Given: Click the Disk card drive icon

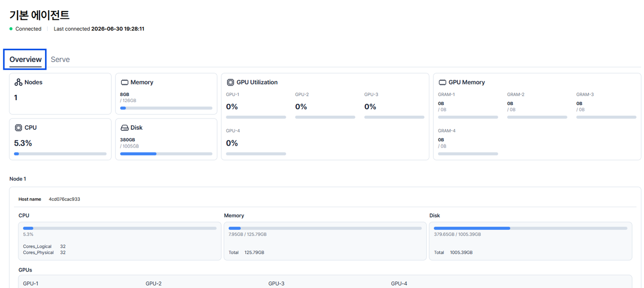Looking at the screenshot, I should click(x=124, y=128).
